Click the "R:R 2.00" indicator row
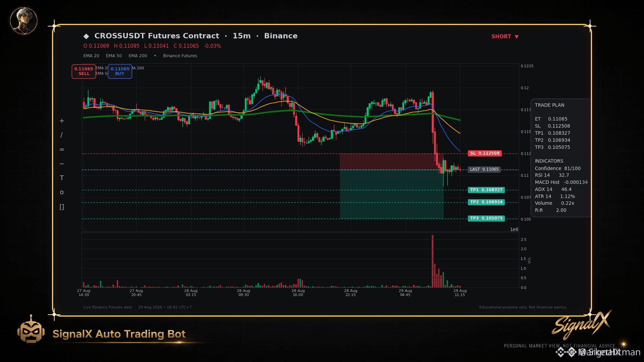The image size is (644, 362). (550, 210)
